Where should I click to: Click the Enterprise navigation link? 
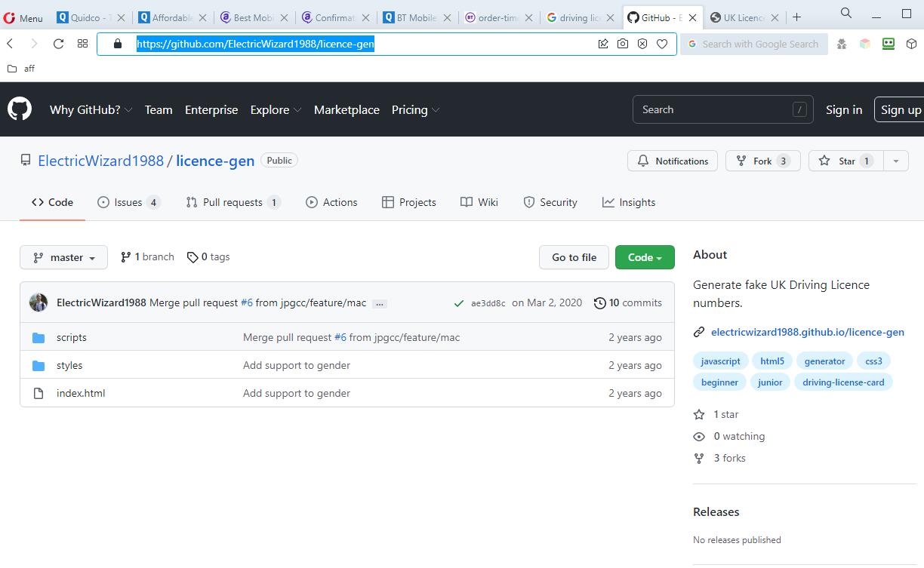click(211, 109)
